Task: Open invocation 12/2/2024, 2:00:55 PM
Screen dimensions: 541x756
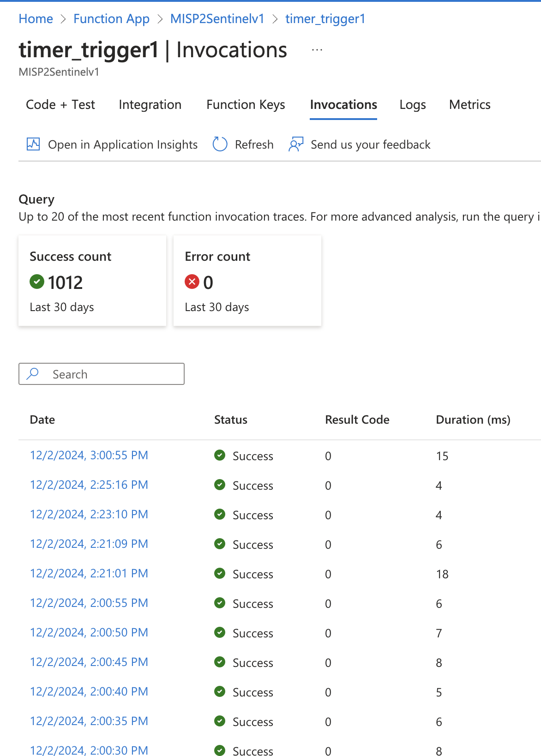Action: (x=89, y=603)
